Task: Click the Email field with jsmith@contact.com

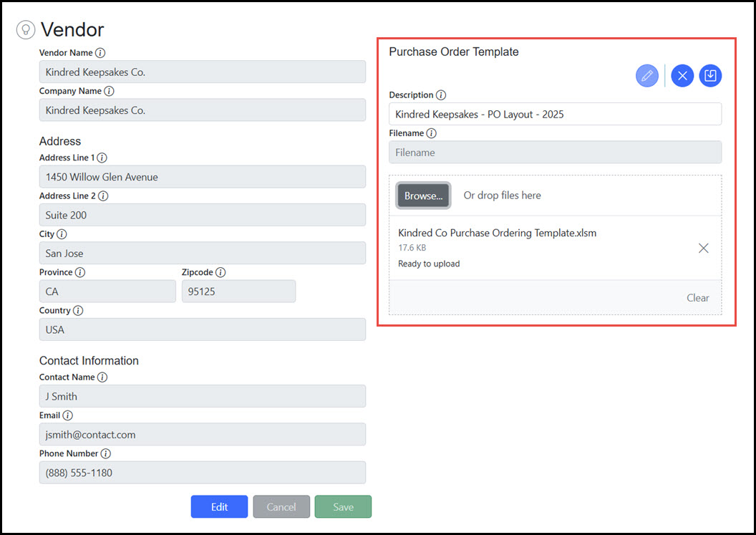Action: click(202, 435)
